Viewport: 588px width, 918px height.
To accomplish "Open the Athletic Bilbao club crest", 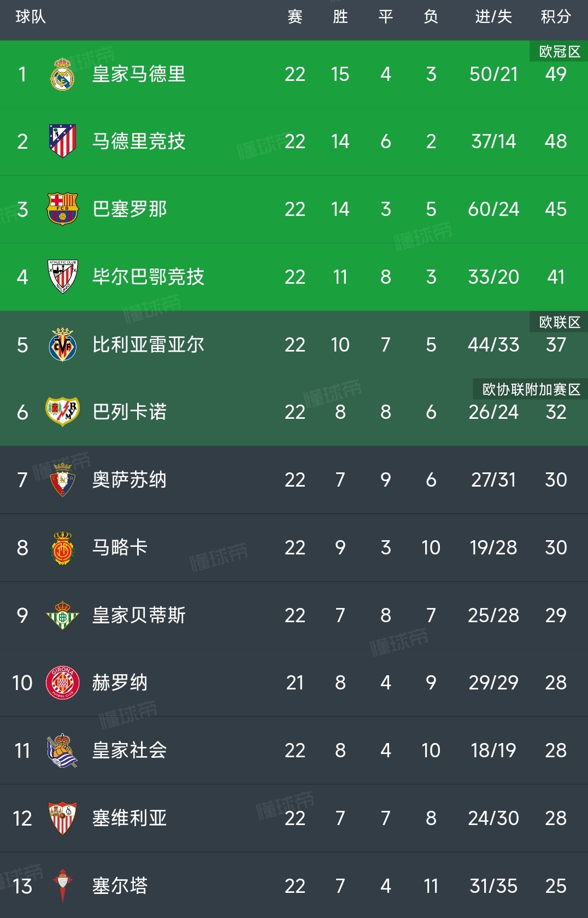I will coord(62,277).
